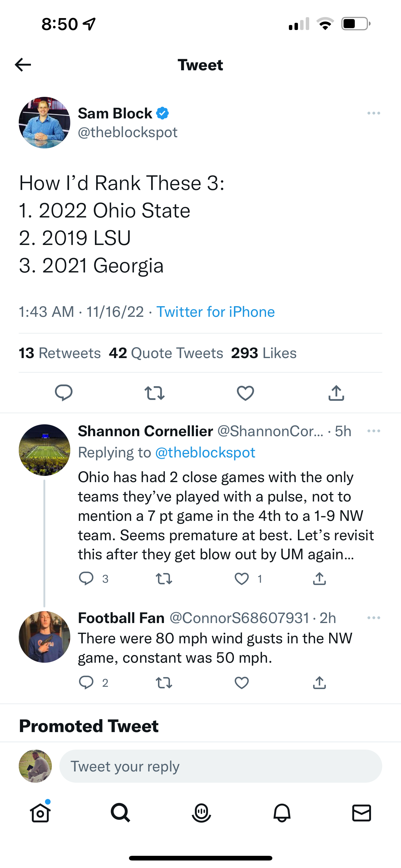The height and width of the screenshot is (868, 401).
Task: Open more options on Football Fan's reply
Action: tap(374, 618)
